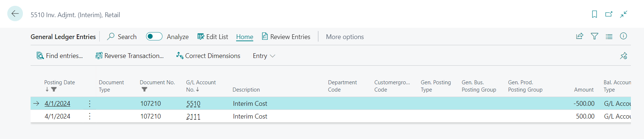Screen dimensions: 644x139
Task: Click Gen. Prod. Posting Group header
Action: pos(525,86)
